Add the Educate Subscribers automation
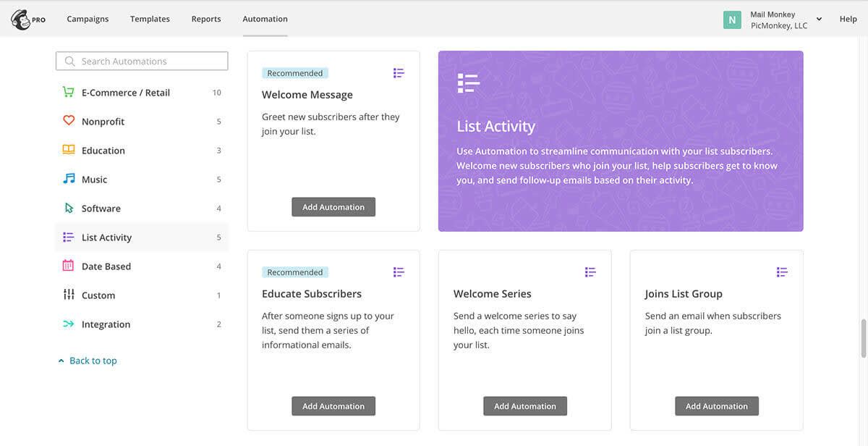 [333, 406]
